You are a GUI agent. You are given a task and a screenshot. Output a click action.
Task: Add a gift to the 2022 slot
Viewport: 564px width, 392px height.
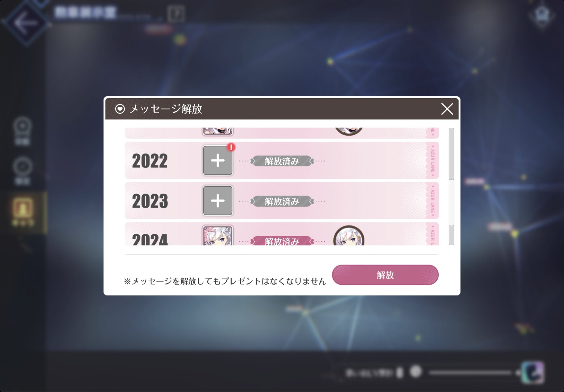point(218,160)
